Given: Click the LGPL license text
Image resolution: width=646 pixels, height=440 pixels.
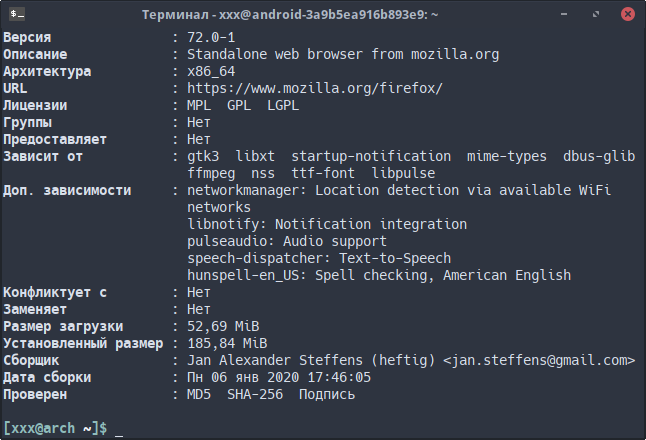Looking at the screenshot, I should [x=283, y=105].
